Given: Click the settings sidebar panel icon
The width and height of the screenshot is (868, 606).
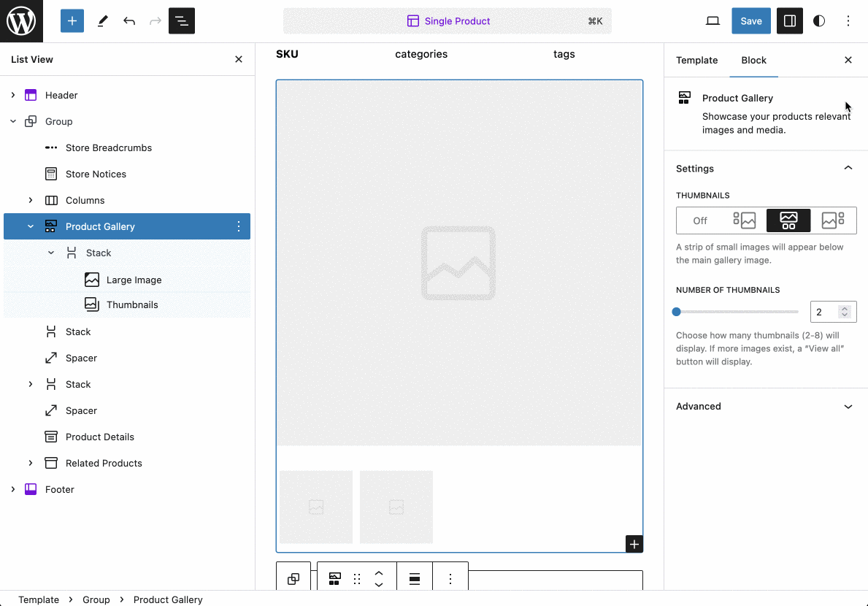Looking at the screenshot, I should 789,20.
